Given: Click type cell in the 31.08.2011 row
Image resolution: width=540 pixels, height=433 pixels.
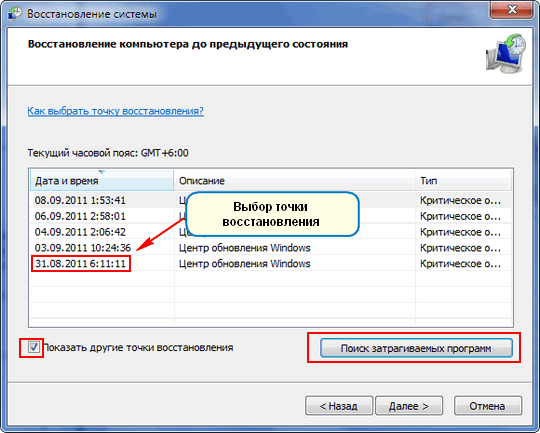Looking at the screenshot, I should click(460, 264).
